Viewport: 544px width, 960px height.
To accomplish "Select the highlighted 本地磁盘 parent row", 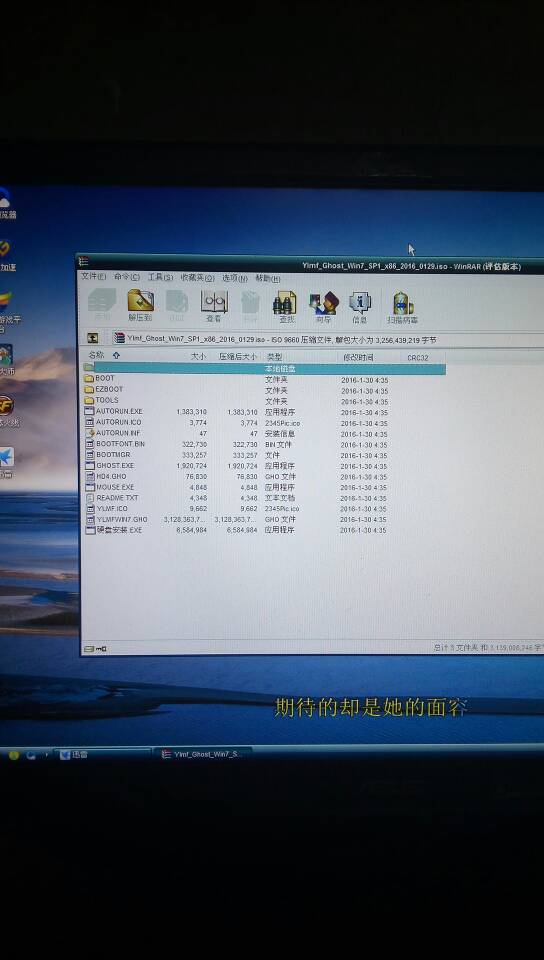I will [x=264, y=368].
